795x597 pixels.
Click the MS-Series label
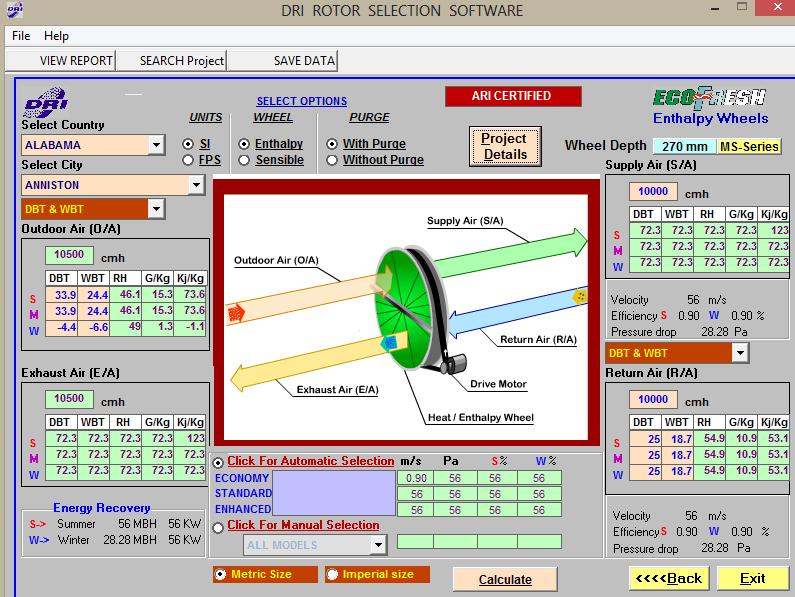coord(749,147)
